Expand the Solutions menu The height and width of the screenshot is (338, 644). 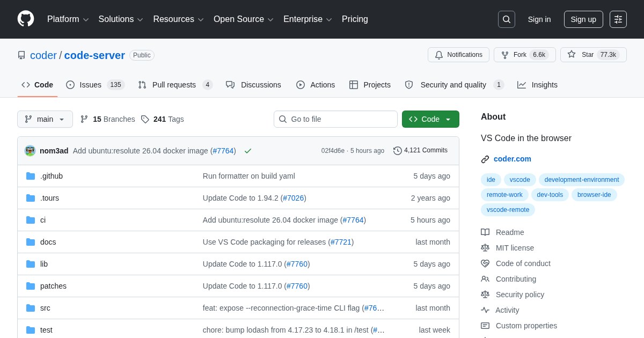[x=121, y=19]
